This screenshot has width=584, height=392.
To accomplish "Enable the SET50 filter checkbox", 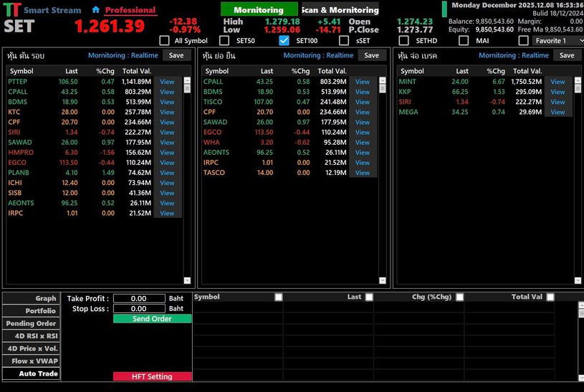I will click(225, 41).
